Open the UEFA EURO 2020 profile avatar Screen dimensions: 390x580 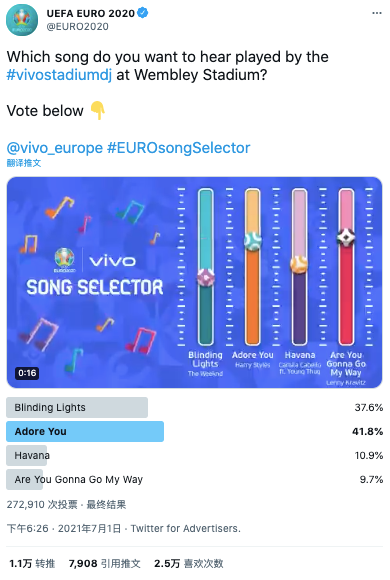22,20
